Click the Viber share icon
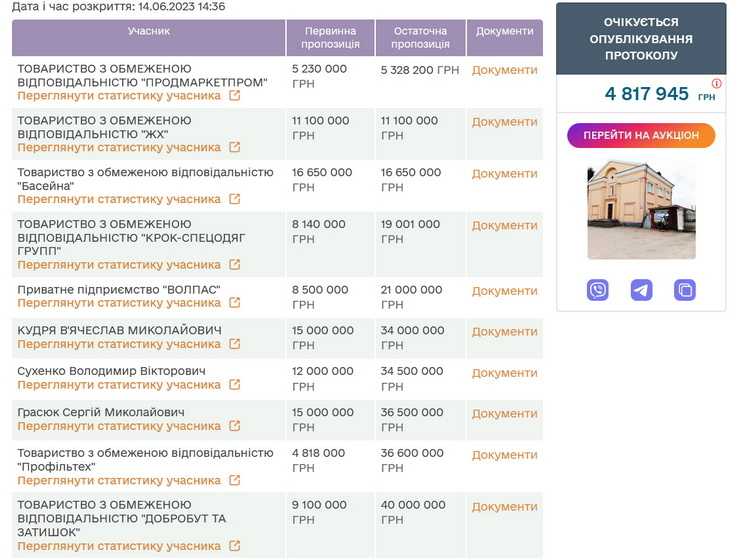 tap(598, 290)
